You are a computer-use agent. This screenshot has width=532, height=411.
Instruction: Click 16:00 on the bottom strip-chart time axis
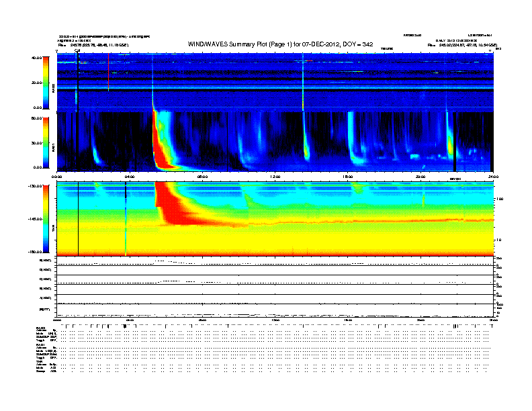[x=348, y=320]
